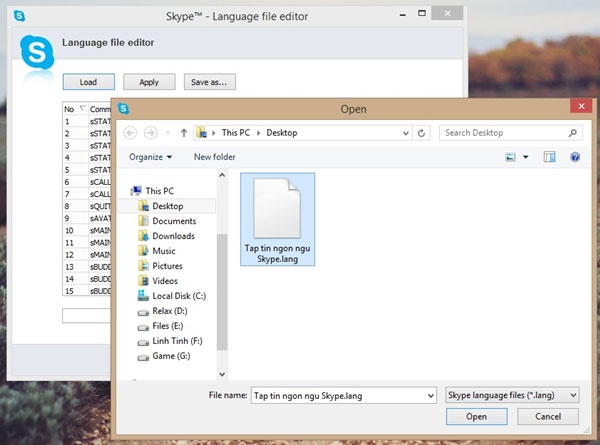Screen dimensions: 600x445
Task: Open Pictures in the navigation pane
Action: tap(160, 266)
